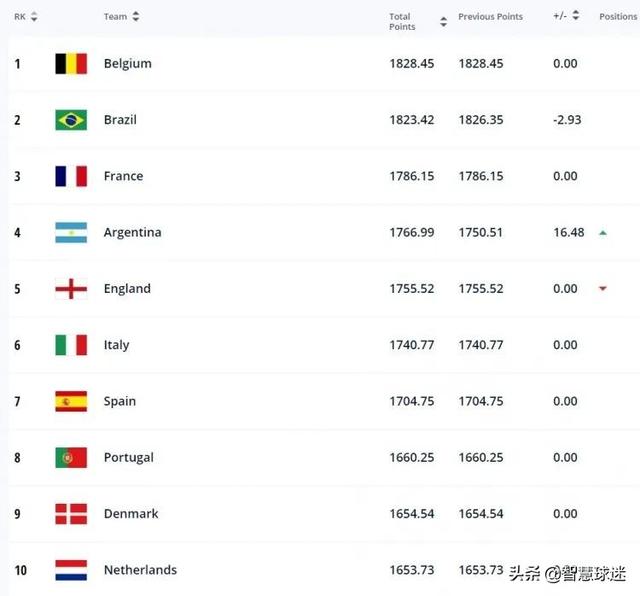Open the Netherlands team link
This screenshot has height=596, width=640.
(140, 570)
